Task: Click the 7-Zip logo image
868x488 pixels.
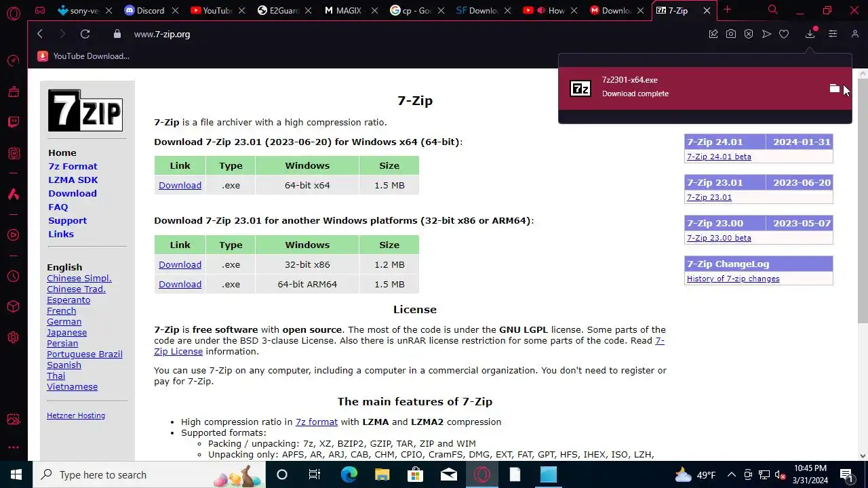Action: [85, 110]
